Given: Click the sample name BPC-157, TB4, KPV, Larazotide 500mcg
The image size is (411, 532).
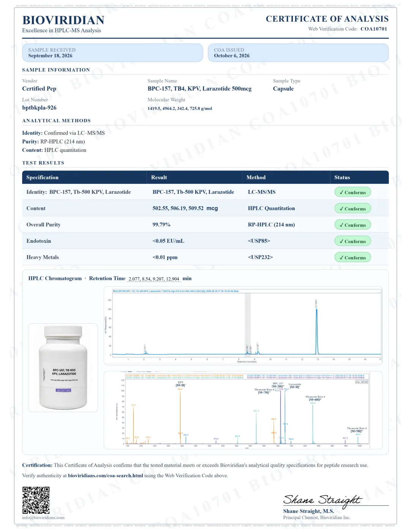Looking at the screenshot, I should [199, 89].
